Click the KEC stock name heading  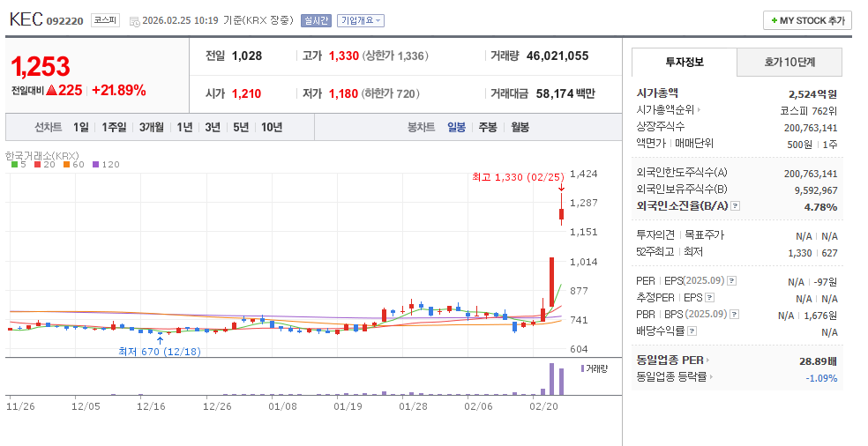[26, 19]
